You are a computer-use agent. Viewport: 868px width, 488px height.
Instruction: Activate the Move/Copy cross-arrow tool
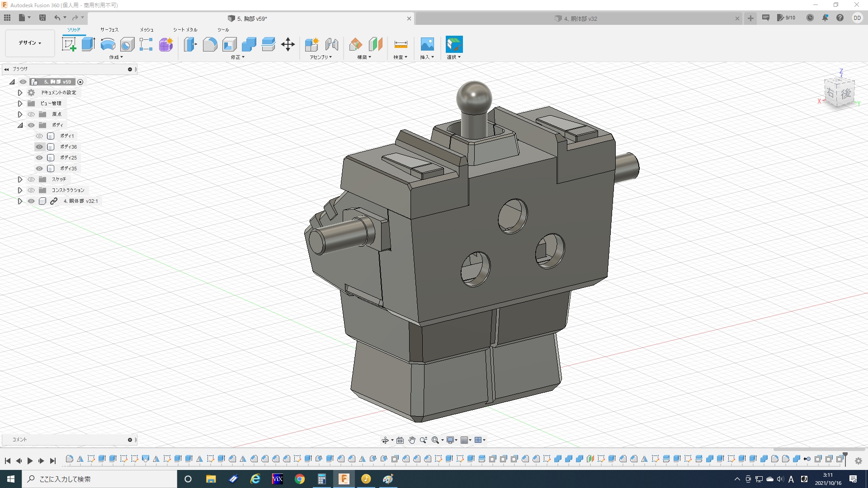click(288, 44)
